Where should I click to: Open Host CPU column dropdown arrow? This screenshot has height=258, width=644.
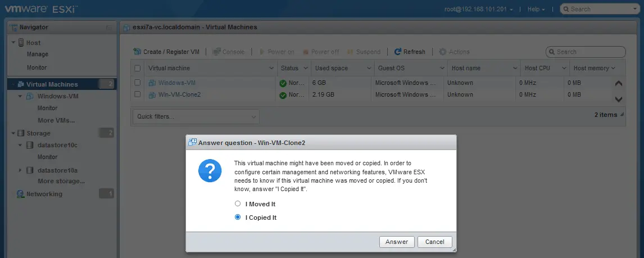pyautogui.click(x=564, y=68)
